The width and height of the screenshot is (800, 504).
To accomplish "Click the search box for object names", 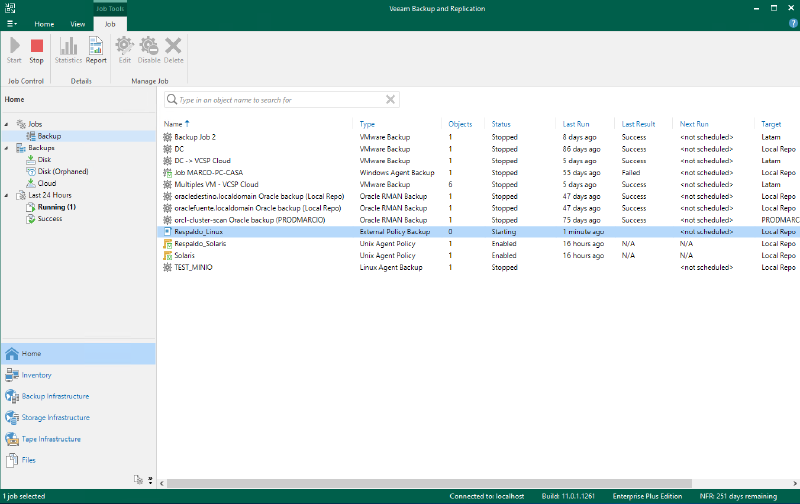I will [x=281, y=100].
